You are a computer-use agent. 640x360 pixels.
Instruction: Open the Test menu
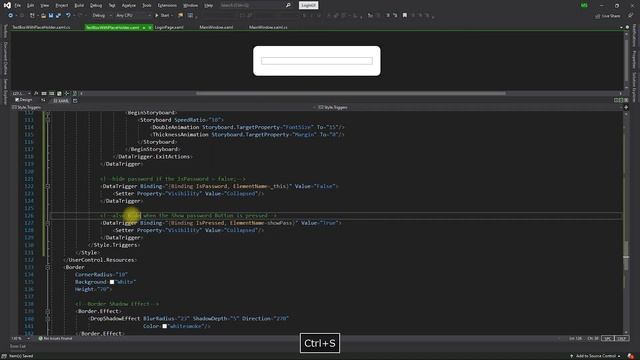click(x=112, y=5)
